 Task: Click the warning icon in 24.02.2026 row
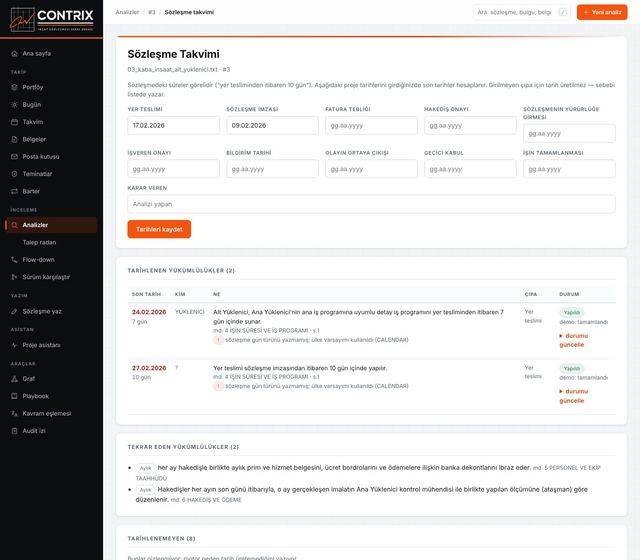tap(218, 340)
